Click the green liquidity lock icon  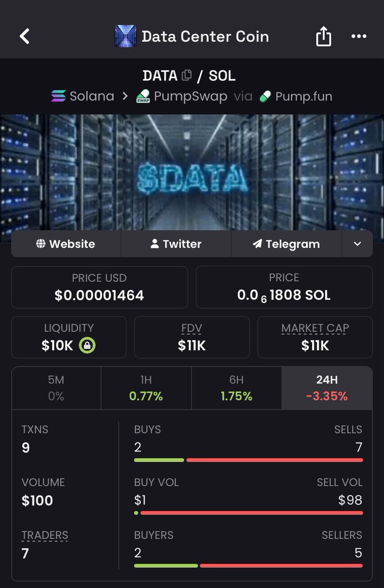(87, 345)
